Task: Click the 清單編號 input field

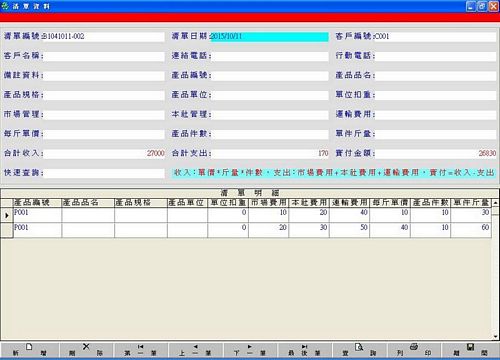Action: 104,36
